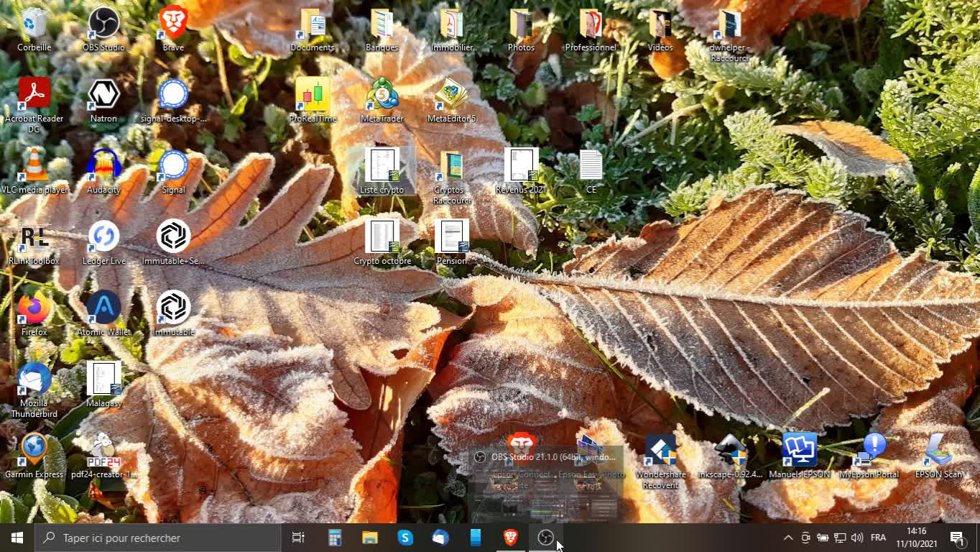Switch to Thunderbird in the taskbar
Viewport: 980px width, 552px height.
point(440,538)
